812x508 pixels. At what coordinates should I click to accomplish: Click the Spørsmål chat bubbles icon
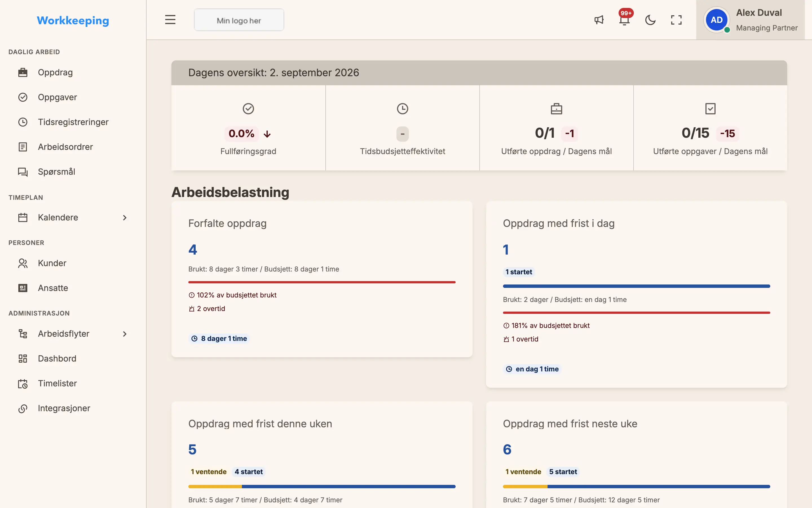pos(23,172)
